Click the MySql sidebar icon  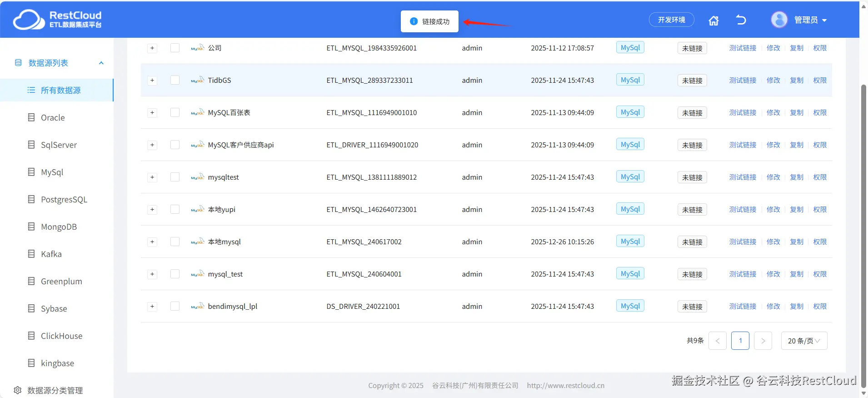tap(31, 172)
